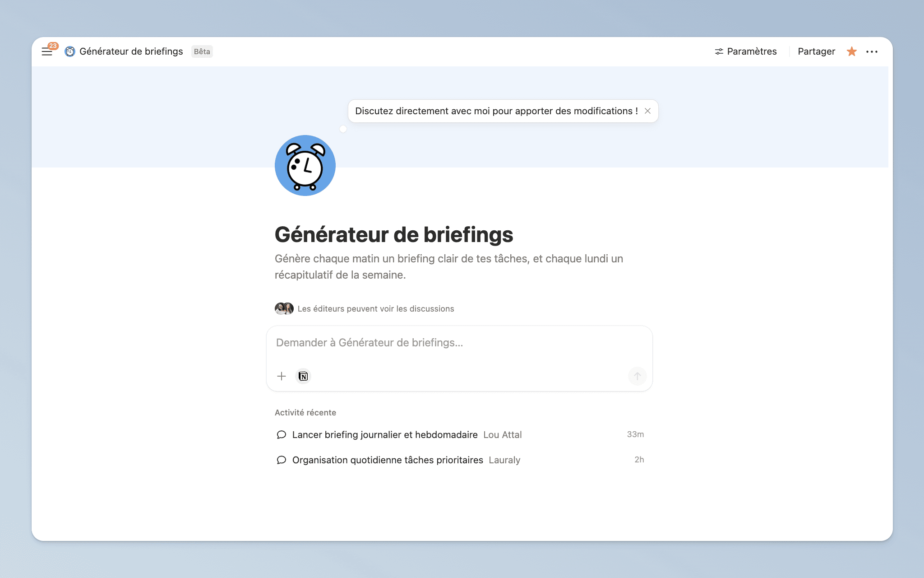The width and height of the screenshot is (924, 578).
Task: Click the Paramètres sliders icon
Action: click(x=719, y=51)
